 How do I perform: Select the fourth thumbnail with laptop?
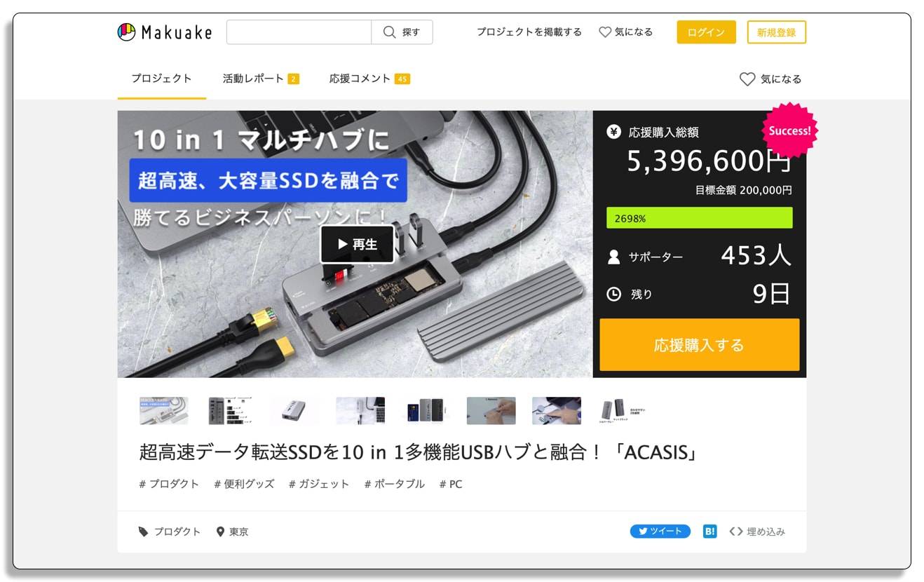[x=360, y=411]
